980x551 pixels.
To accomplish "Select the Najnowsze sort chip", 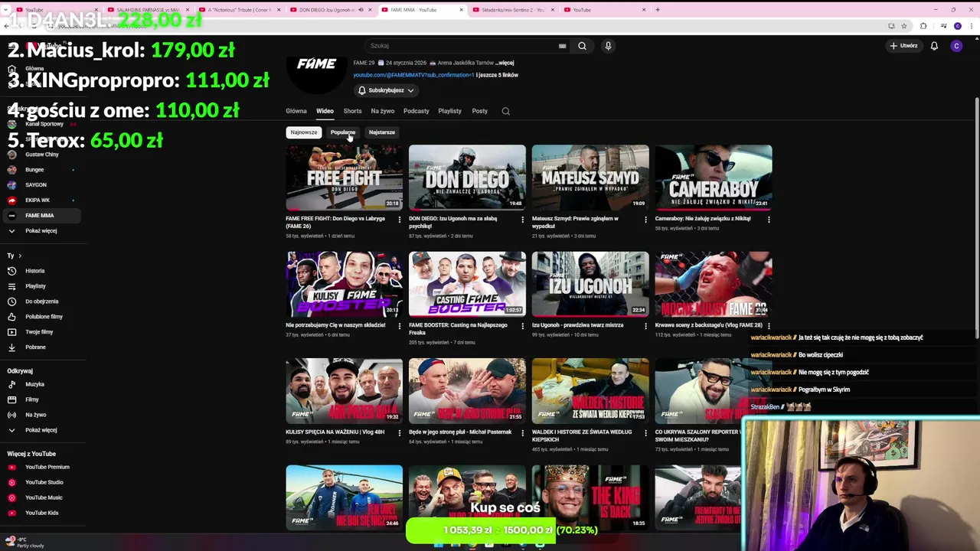I will tap(303, 132).
